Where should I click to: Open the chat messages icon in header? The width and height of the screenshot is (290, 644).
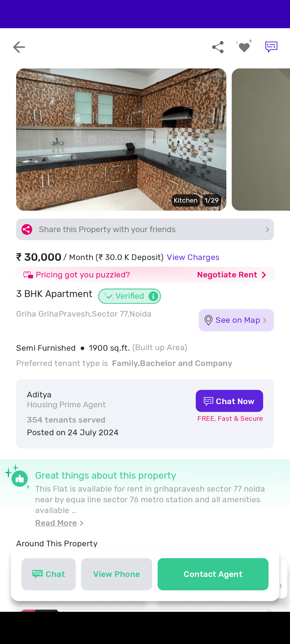tap(271, 47)
